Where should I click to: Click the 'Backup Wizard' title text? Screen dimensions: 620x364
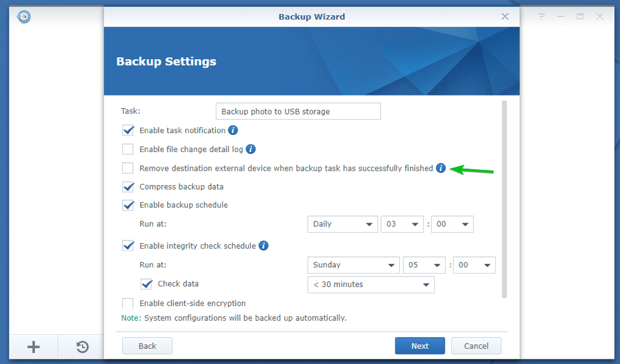coord(311,17)
